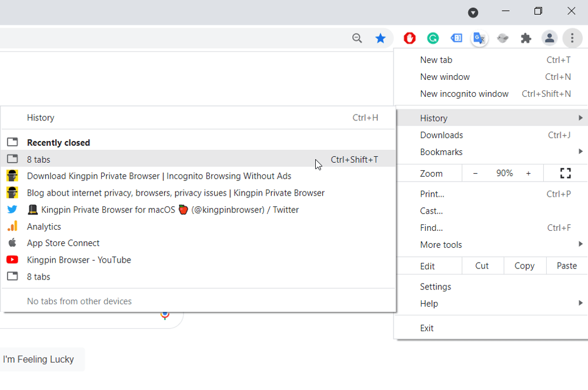Open the Kingpin Browser YouTube history entry

(x=78, y=260)
